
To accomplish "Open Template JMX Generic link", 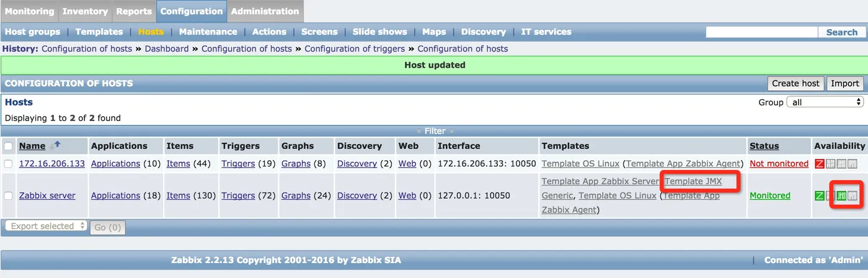I will (693, 181).
